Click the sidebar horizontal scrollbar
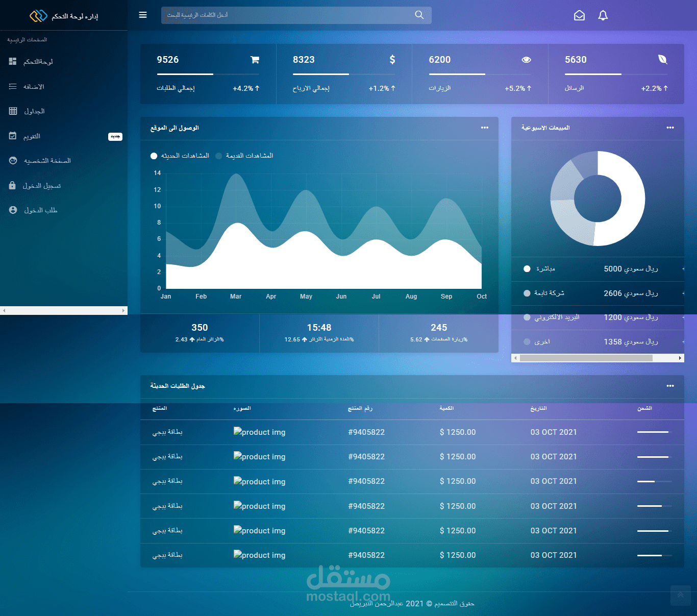The image size is (697, 616). (64, 310)
